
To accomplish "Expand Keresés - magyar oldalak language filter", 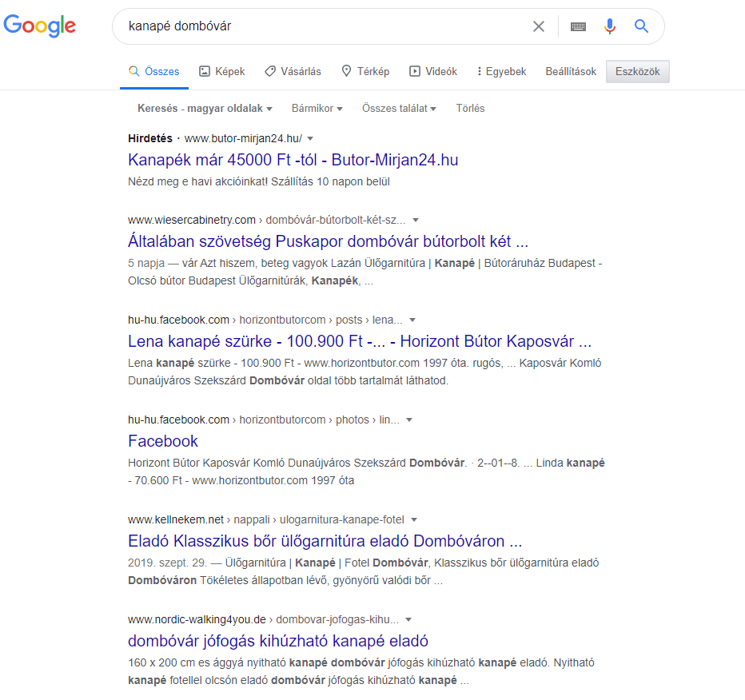I will point(205,109).
